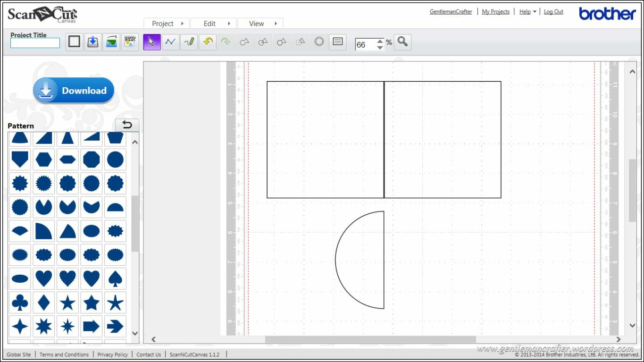The height and width of the screenshot is (362, 644).
Task: Choose the path line drawing tool
Action: pyautogui.click(x=170, y=42)
